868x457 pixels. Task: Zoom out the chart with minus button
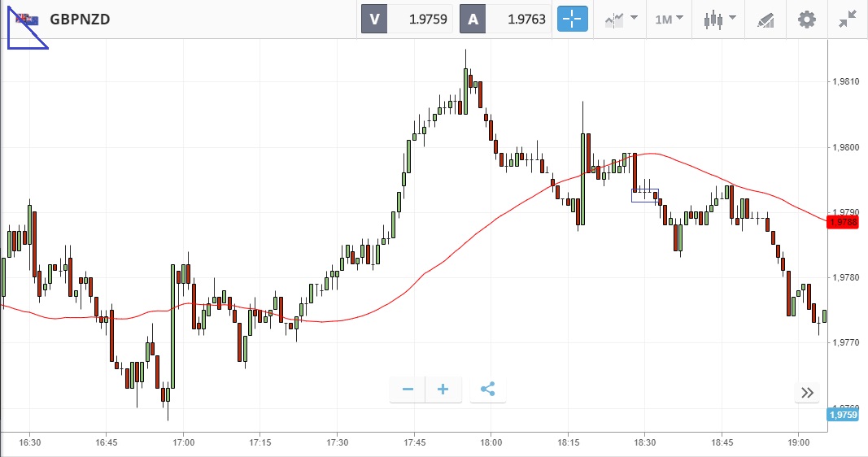pyautogui.click(x=408, y=390)
